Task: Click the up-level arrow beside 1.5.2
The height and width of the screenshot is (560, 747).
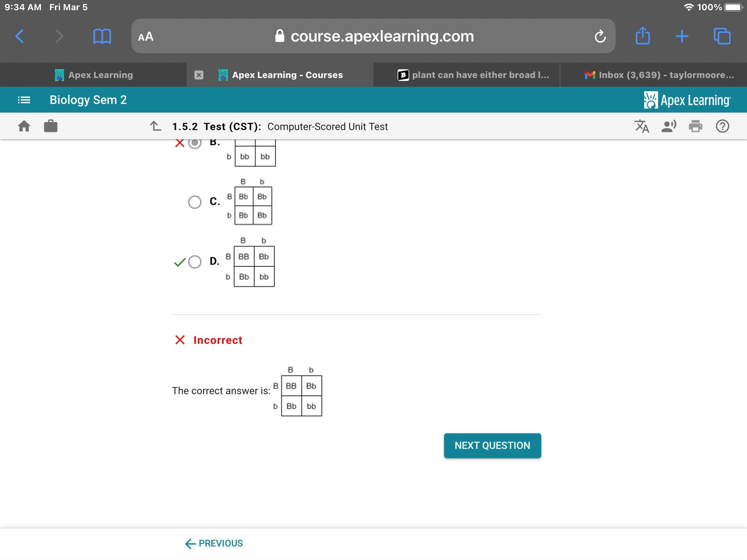Action: pos(155,126)
